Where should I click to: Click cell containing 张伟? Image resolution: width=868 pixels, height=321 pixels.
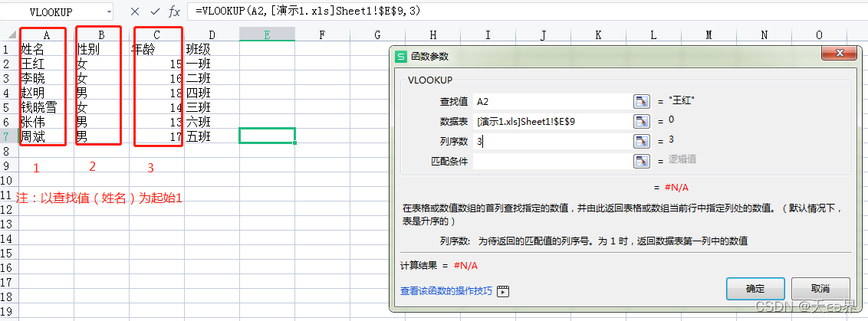click(x=47, y=122)
